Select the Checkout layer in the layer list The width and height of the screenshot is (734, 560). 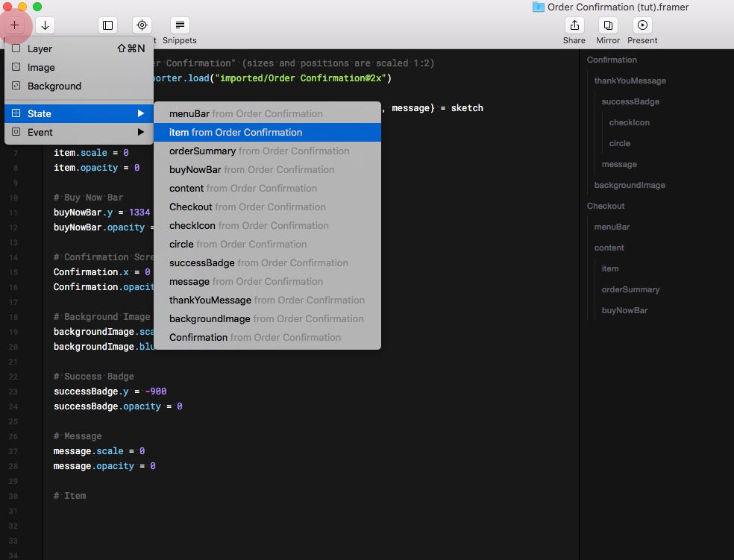pyautogui.click(x=606, y=206)
